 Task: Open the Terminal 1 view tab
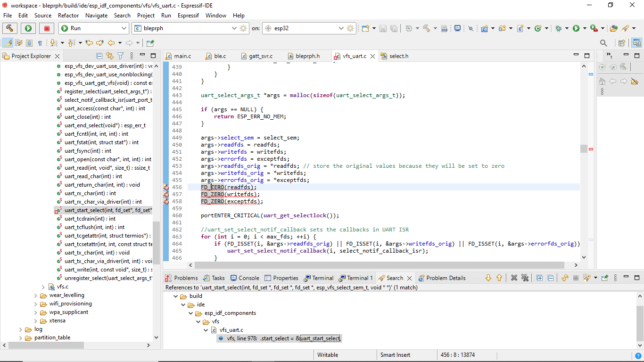tap(355, 278)
